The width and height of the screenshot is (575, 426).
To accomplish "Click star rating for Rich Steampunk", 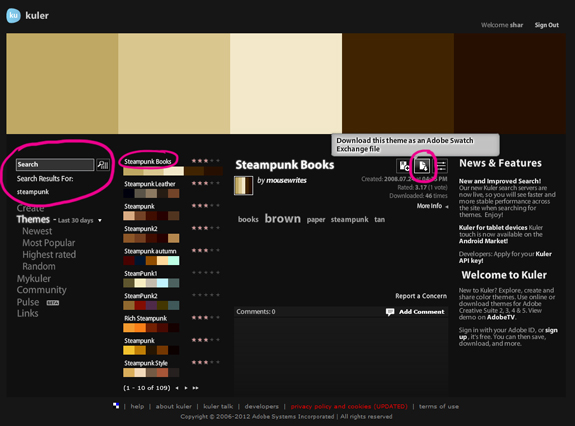I will [205, 317].
